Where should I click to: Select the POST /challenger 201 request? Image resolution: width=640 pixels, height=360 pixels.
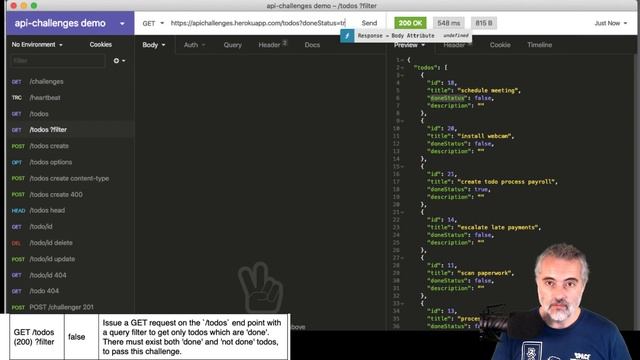70,307
